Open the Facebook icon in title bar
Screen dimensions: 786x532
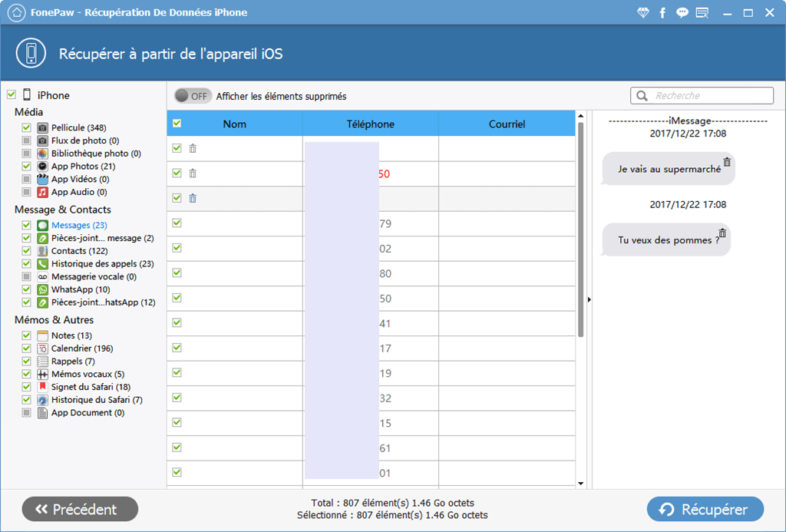[662, 13]
